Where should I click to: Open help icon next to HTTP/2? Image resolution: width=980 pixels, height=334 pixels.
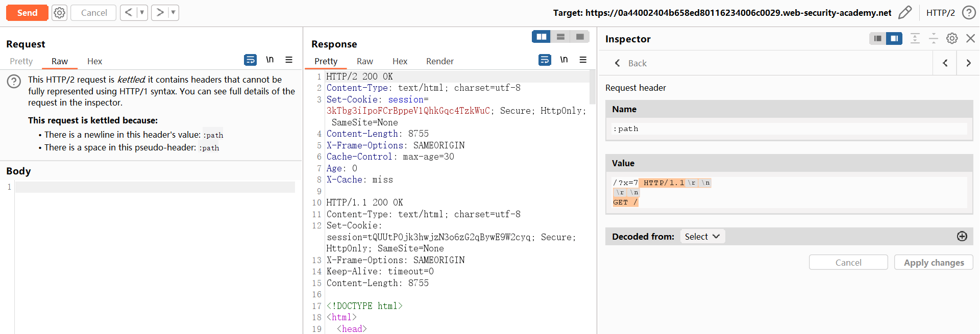click(x=968, y=13)
